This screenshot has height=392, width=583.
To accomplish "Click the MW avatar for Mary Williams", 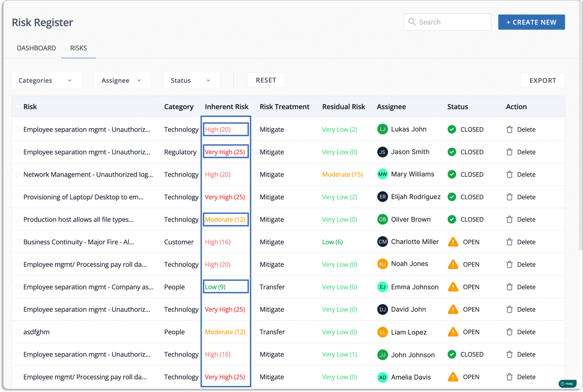I will point(383,174).
